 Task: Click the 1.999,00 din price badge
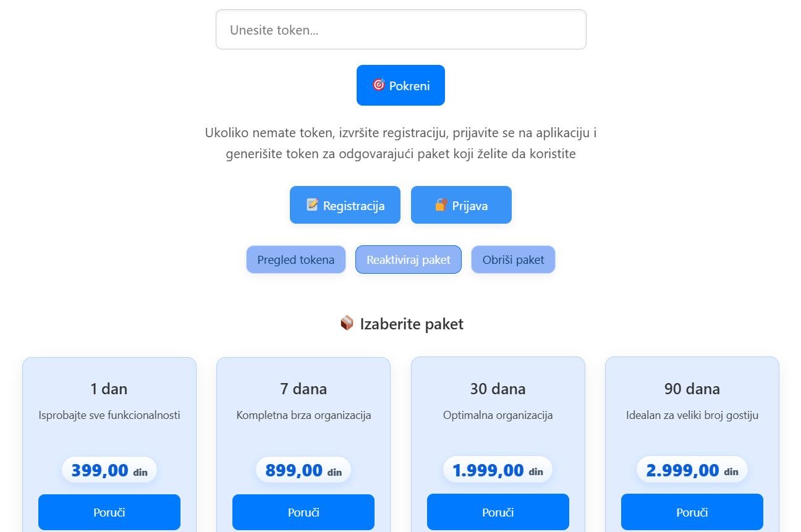(498, 470)
